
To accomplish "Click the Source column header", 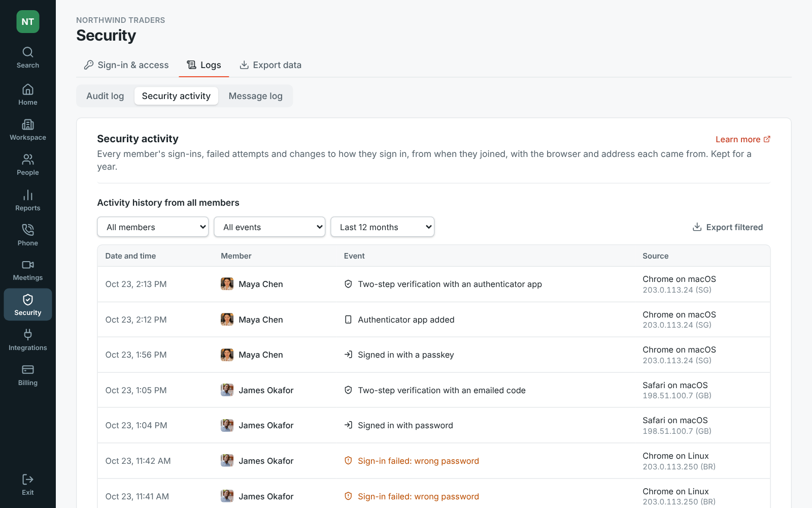I will click(656, 256).
